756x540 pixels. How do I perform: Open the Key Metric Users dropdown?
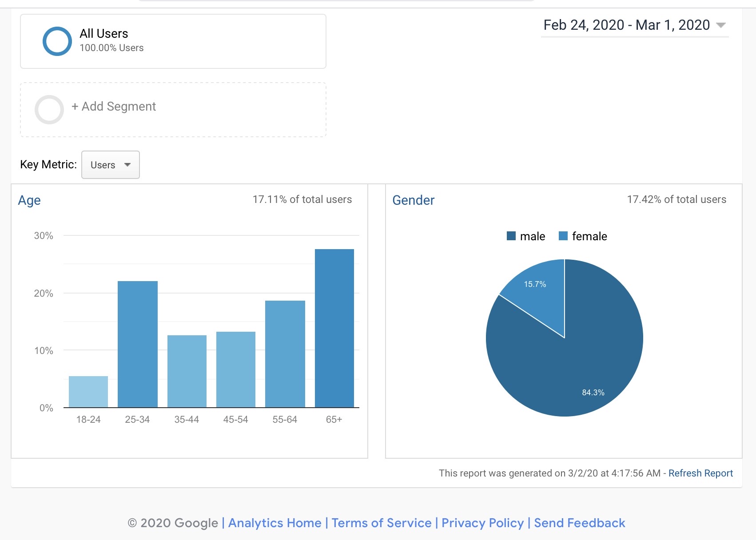click(111, 165)
